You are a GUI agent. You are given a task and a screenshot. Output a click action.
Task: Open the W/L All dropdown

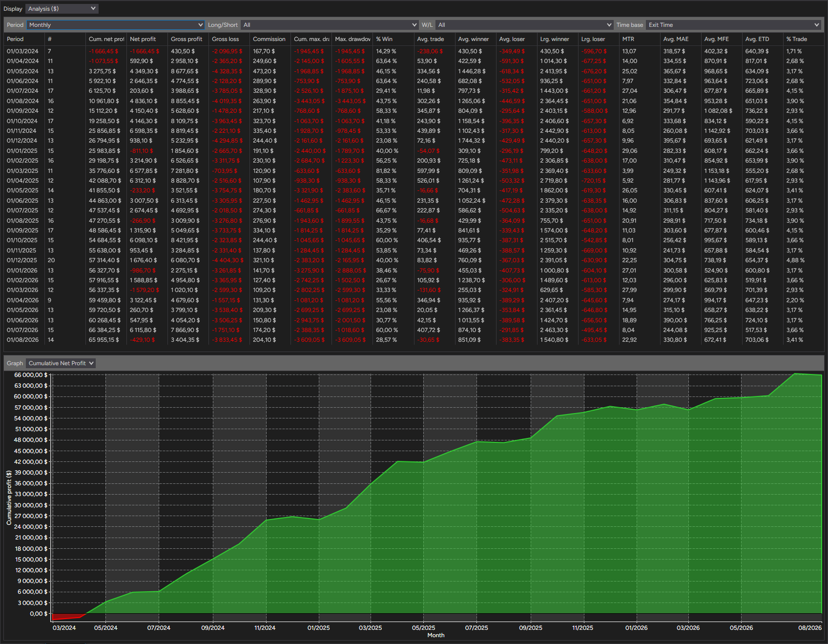(x=524, y=25)
